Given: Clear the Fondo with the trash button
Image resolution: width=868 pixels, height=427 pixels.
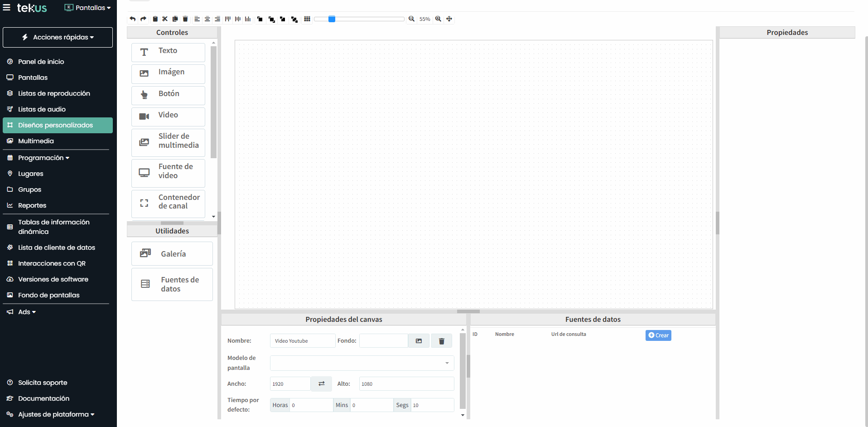Looking at the screenshot, I should point(441,340).
